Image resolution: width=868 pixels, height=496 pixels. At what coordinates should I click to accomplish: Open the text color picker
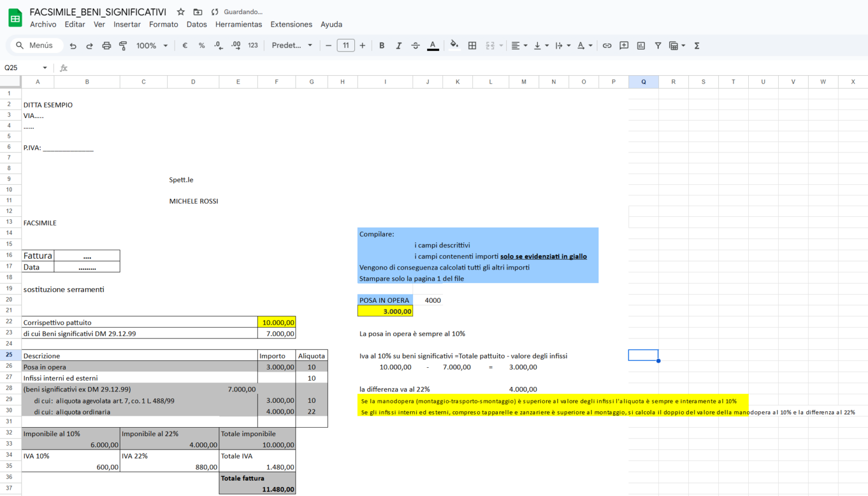pos(433,45)
